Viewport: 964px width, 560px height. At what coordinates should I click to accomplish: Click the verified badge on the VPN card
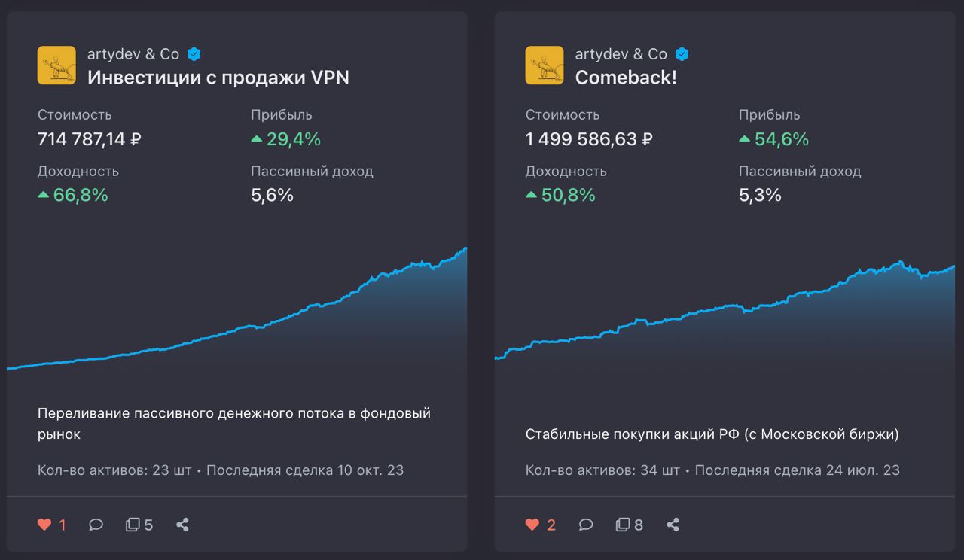(x=194, y=54)
